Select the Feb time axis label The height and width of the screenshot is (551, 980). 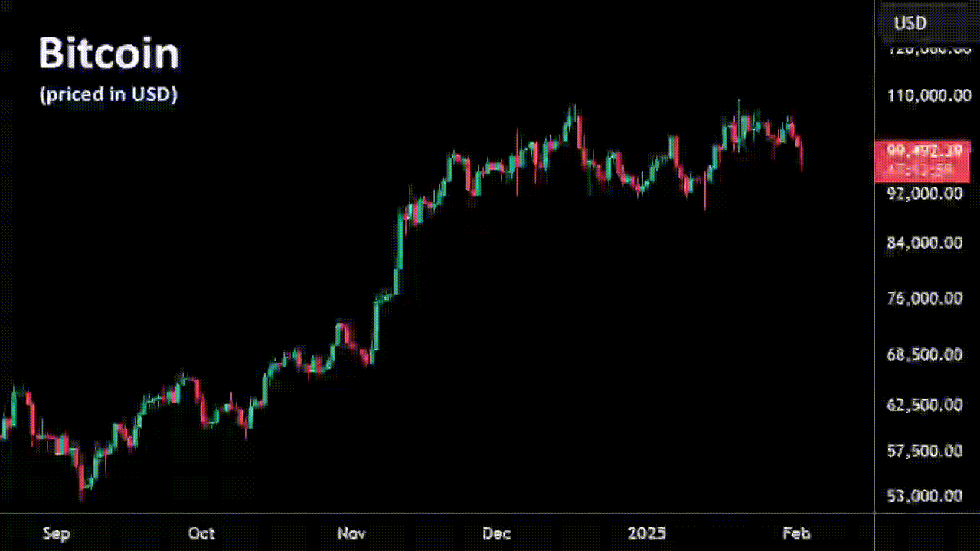point(796,533)
